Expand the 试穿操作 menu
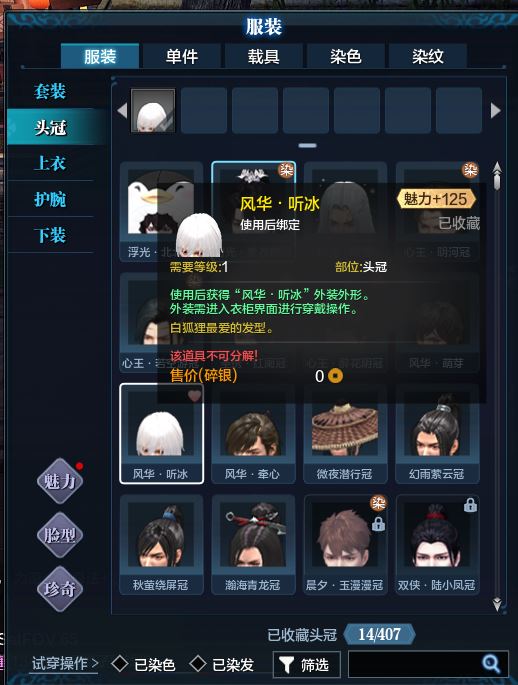Screen dimensions: 518x685 pyautogui.click(x=65, y=663)
